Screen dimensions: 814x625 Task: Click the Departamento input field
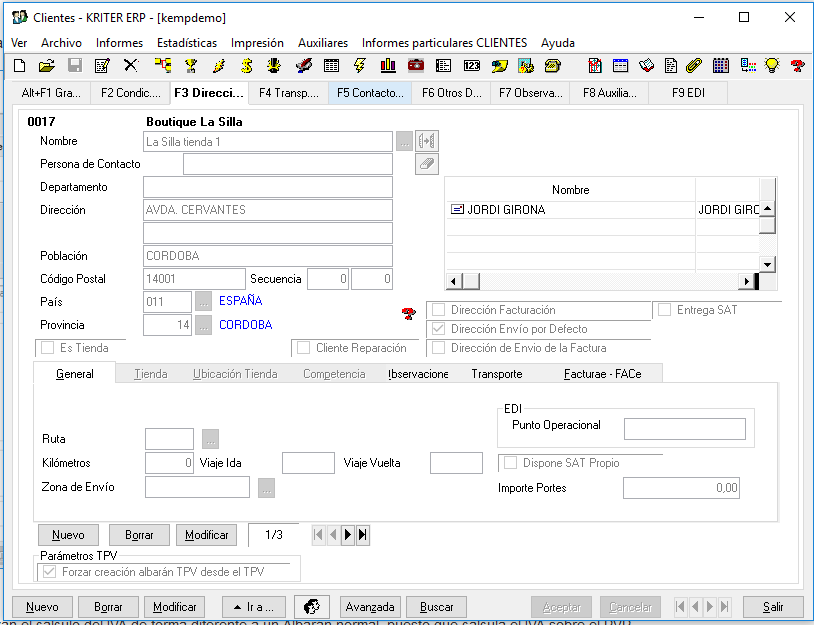pos(268,187)
